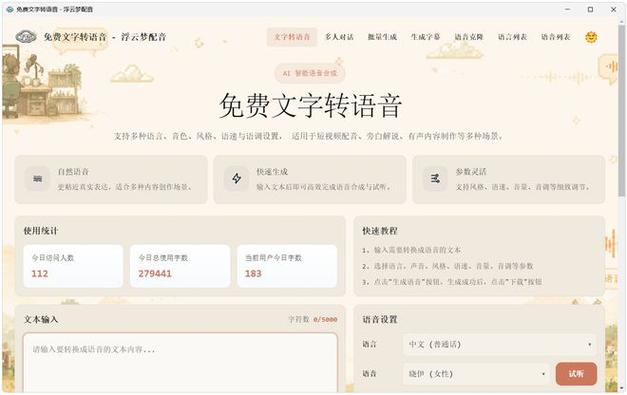
Task: Click tutorial step 2 about 选择语言、声音、风格
Action: click(x=447, y=266)
